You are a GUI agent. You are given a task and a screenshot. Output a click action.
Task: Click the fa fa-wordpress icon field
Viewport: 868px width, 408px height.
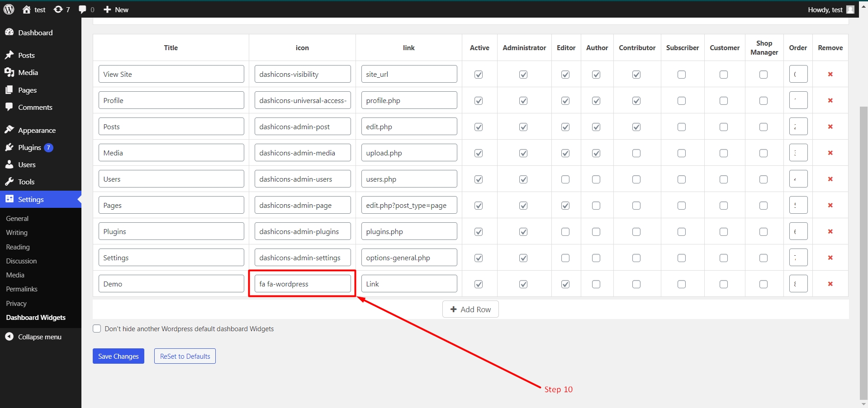pos(303,284)
